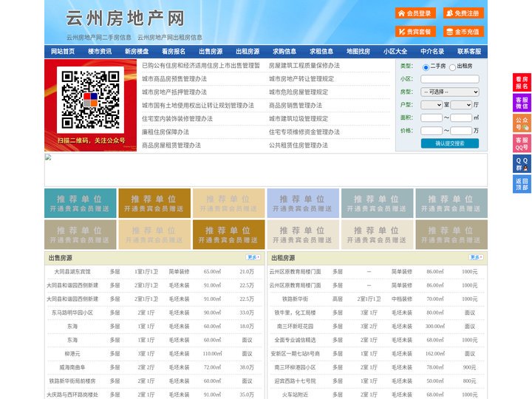Open 出租房源 navigation item
Screen dimensions: 532x399
248,52
